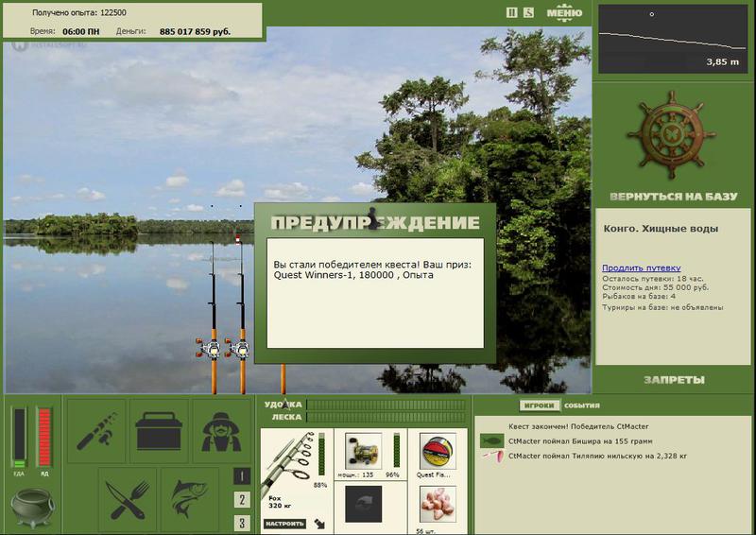Image resolution: width=756 pixels, height=535 pixels.
Task: Open the МЕНЮ main menu
Action: (x=564, y=13)
